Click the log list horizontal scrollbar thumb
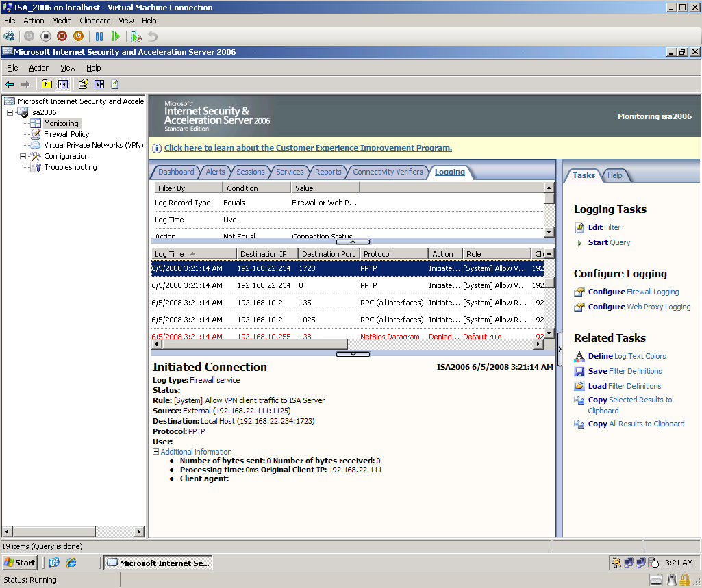Viewport: 702px width, 588px height. click(255, 344)
